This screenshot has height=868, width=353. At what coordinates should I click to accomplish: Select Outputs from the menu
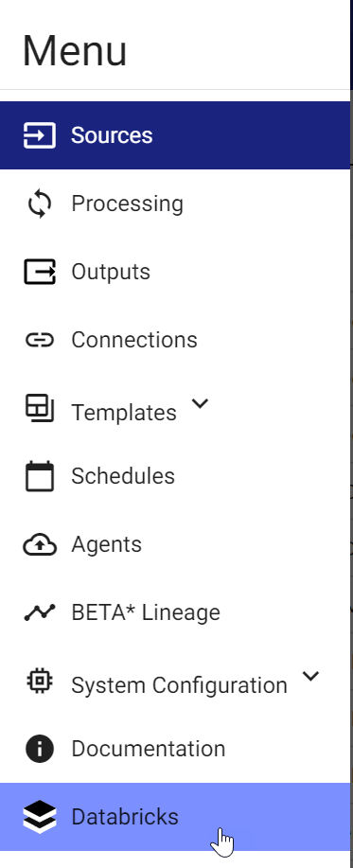click(x=175, y=272)
